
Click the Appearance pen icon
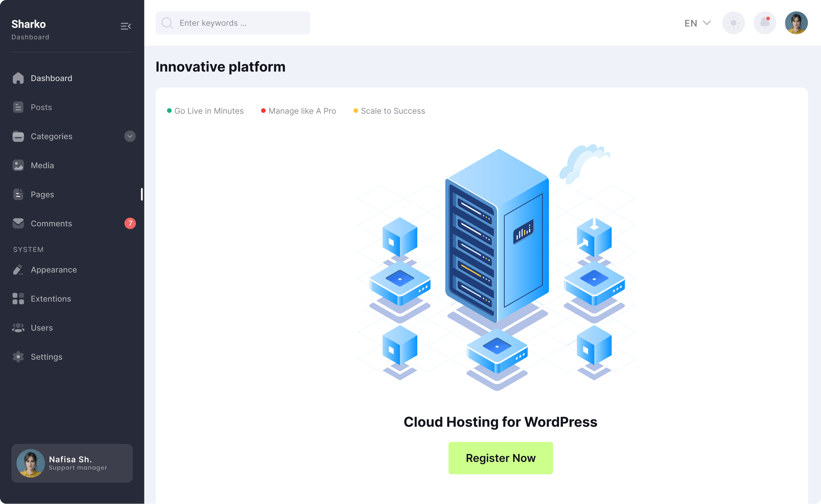click(x=18, y=270)
